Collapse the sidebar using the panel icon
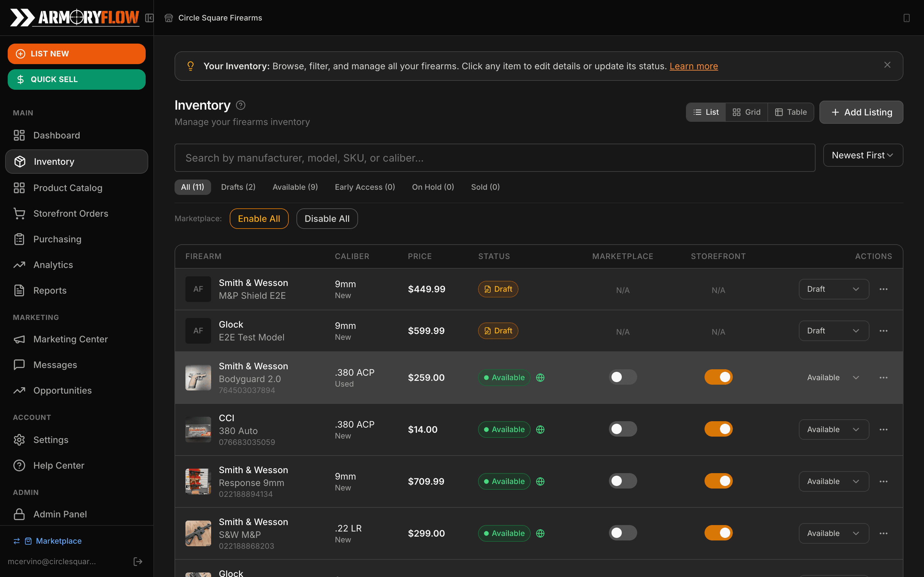This screenshot has height=577, width=924. (150, 18)
